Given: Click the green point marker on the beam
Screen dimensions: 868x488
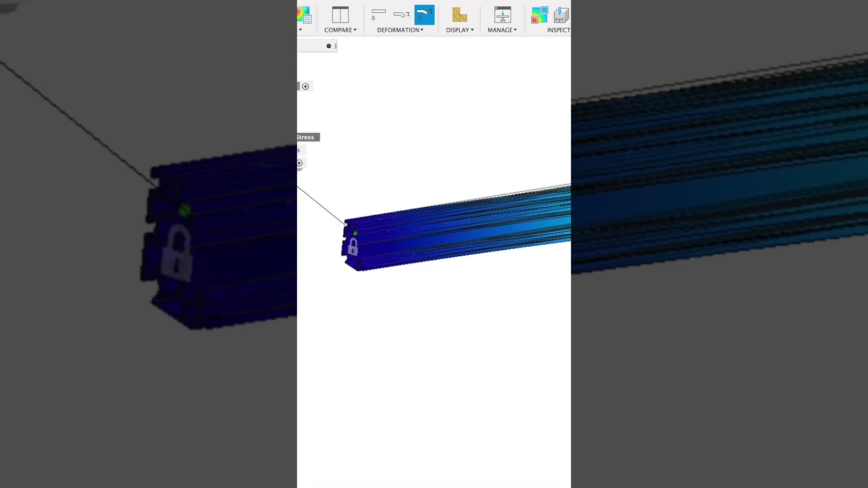Looking at the screenshot, I should pyautogui.click(x=355, y=233).
